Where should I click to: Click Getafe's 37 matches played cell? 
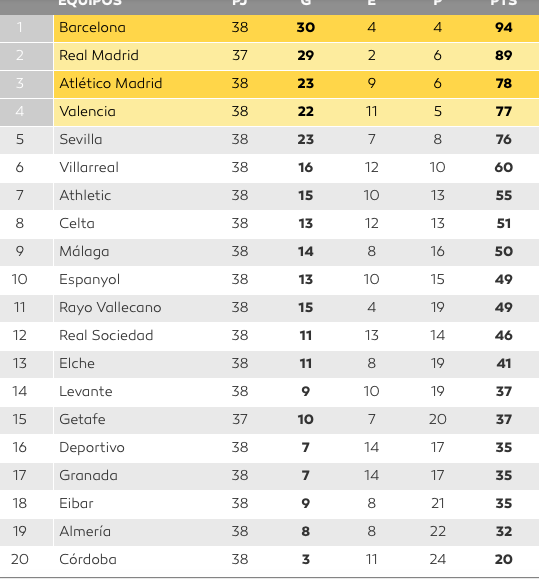(x=240, y=419)
